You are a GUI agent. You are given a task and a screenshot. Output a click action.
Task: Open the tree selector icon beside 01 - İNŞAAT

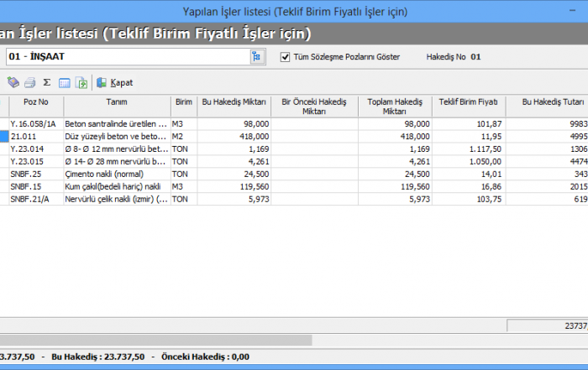click(256, 57)
